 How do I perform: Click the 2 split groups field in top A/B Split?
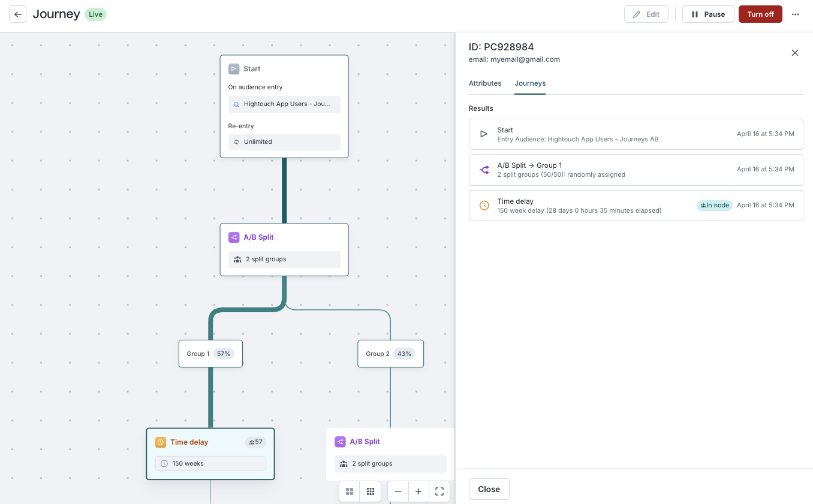point(284,259)
